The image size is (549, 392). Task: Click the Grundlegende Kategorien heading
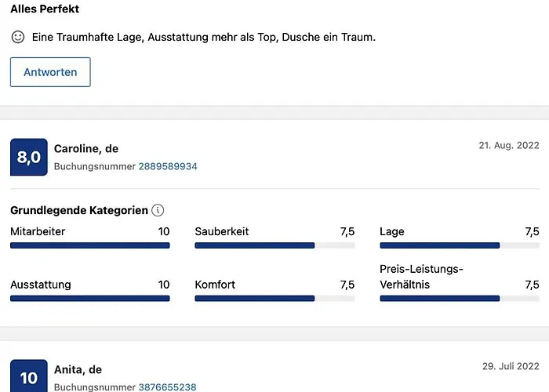(x=78, y=210)
